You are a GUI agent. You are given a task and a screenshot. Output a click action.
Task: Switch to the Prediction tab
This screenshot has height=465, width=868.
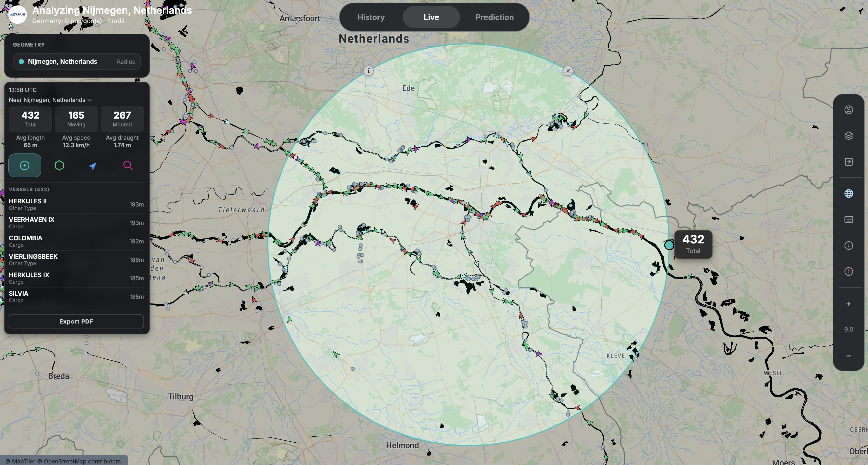(494, 17)
